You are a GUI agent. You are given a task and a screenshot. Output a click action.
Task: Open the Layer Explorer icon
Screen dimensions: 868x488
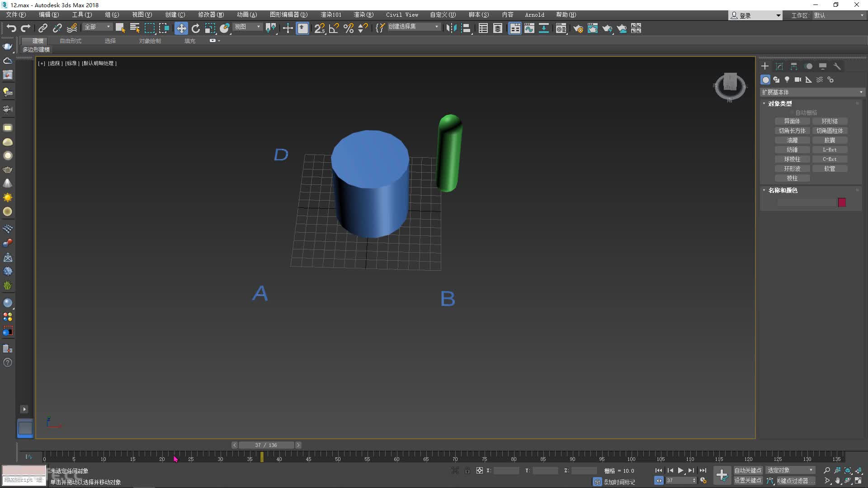click(x=498, y=28)
